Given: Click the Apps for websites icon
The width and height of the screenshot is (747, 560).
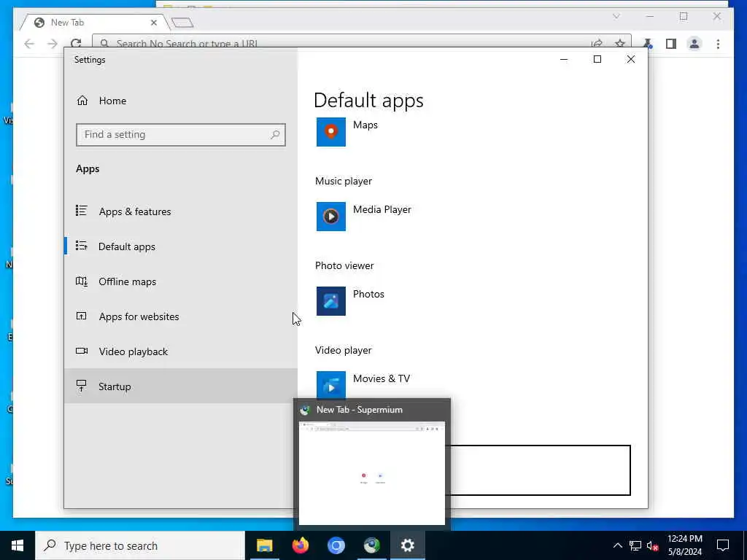Looking at the screenshot, I should tap(82, 316).
